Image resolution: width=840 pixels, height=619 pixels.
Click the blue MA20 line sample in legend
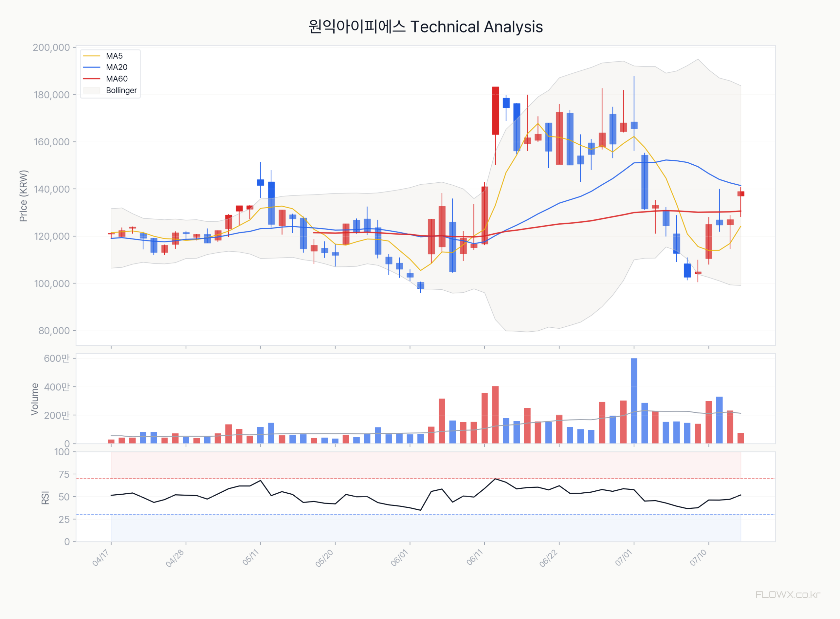point(92,67)
